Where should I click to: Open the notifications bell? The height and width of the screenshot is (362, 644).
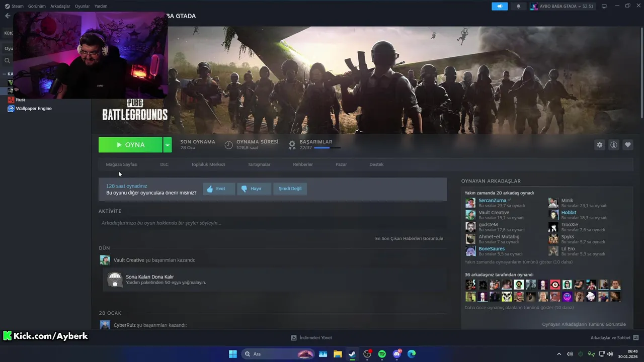click(x=519, y=6)
